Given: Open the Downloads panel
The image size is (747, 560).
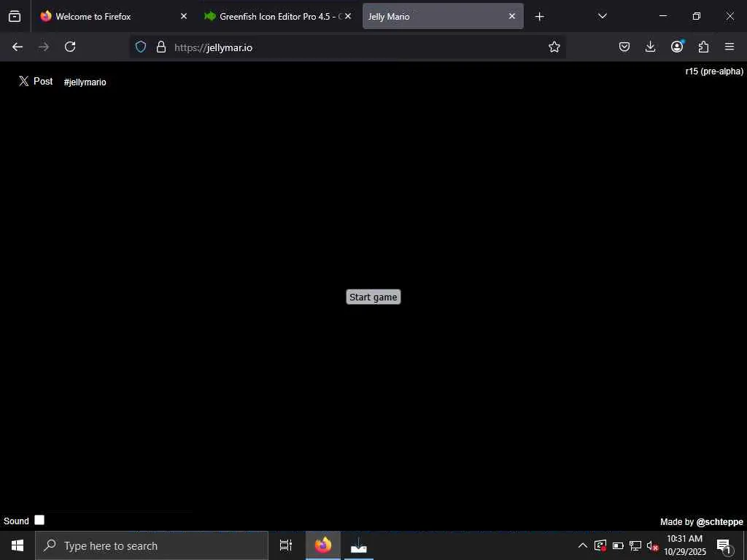Looking at the screenshot, I should tap(650, 47).
